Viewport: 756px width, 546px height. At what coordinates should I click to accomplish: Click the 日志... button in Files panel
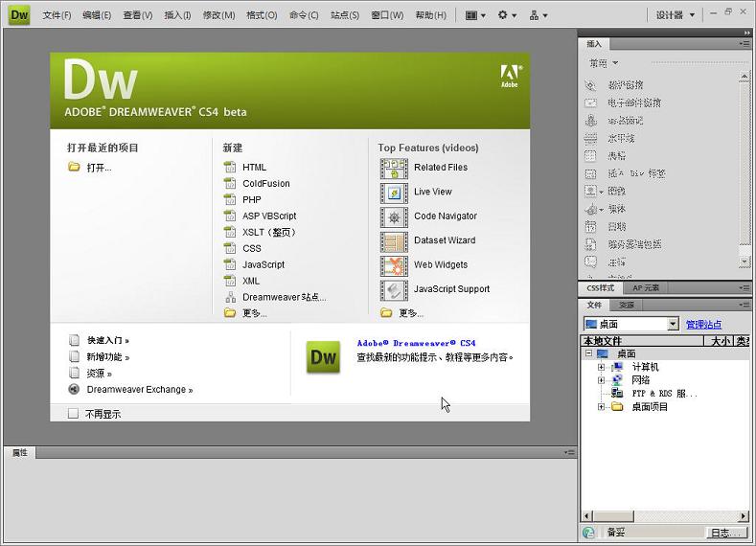(x=726, y=533)
